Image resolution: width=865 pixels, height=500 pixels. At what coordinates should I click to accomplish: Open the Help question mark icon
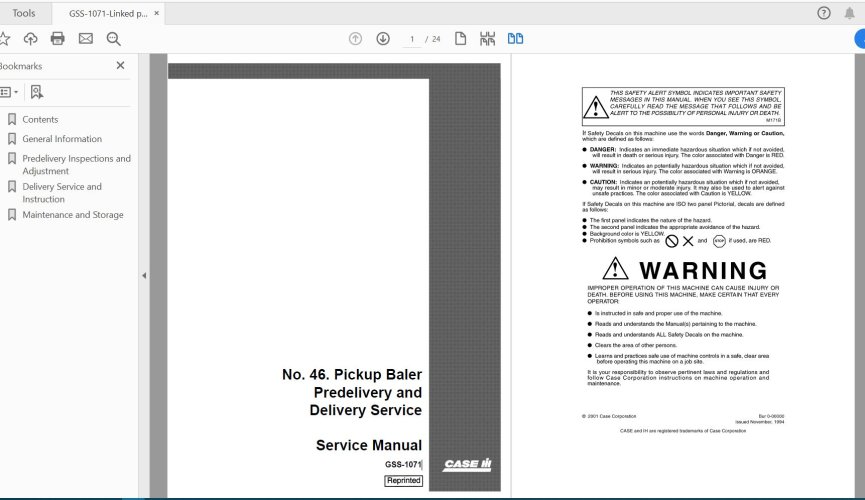(824, 13)
